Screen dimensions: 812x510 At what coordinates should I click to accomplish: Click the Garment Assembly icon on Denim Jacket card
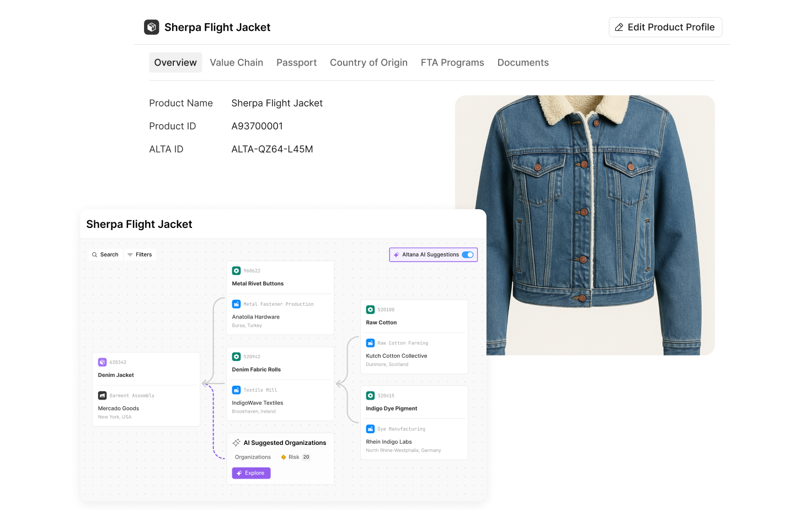(x=102, y=395)
